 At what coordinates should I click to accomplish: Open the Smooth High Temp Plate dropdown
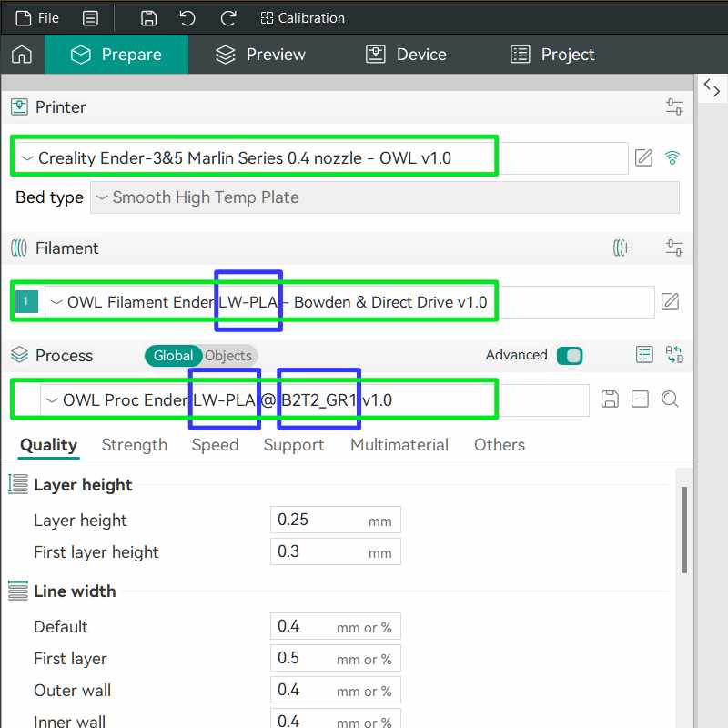coord(385,197)
